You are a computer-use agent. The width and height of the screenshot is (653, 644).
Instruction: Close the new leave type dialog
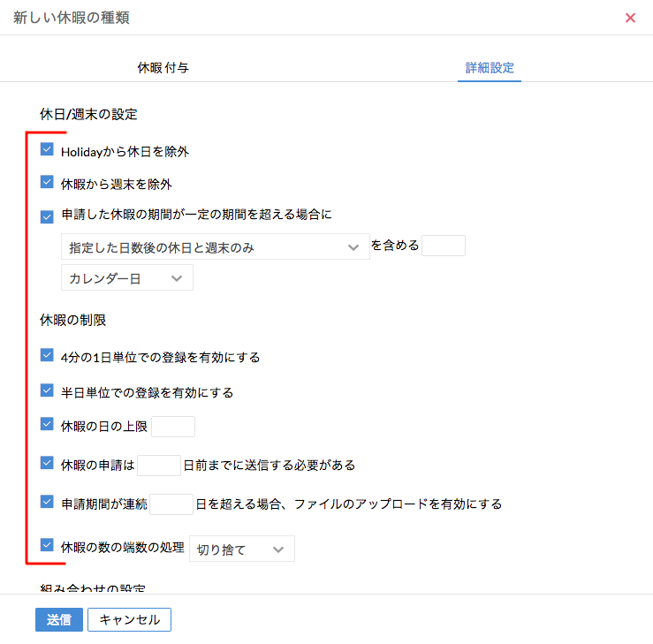pyautogui.click(x=630, y=18)
